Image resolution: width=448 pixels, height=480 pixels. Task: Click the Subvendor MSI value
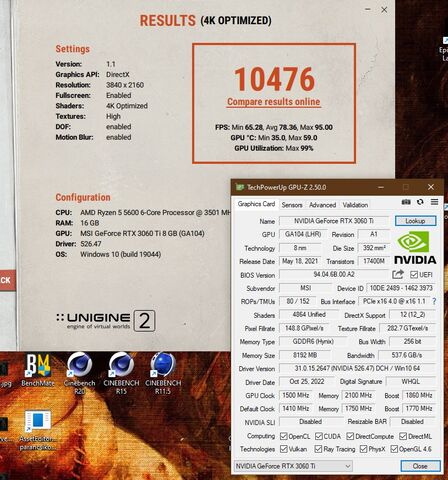(305, 288)
